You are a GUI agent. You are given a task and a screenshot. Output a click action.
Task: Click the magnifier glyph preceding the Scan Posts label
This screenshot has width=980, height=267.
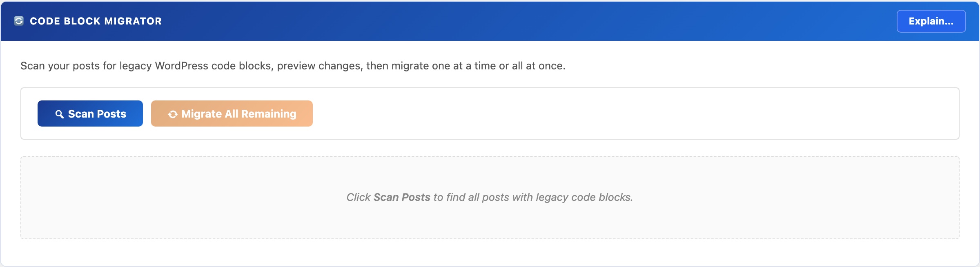click(59, 114)
